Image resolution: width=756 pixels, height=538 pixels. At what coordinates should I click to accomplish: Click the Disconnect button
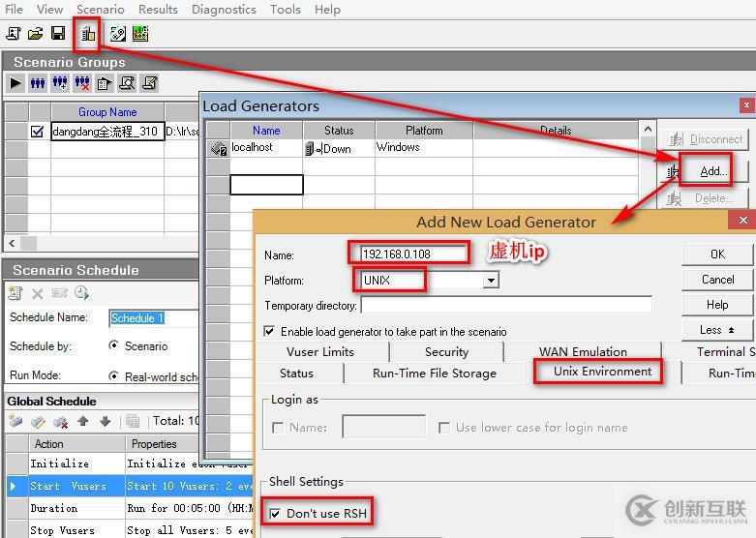pyautogui.click(x=707, y=139)
